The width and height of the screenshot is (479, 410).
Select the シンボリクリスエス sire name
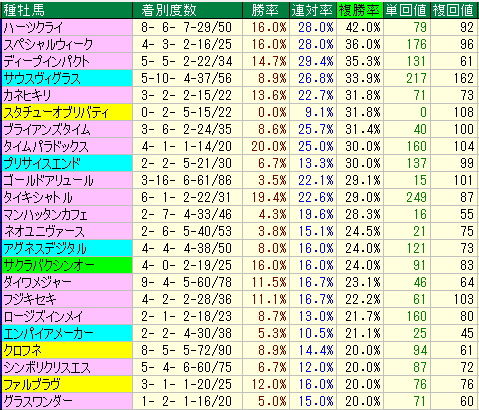click(x=47, y=367)
